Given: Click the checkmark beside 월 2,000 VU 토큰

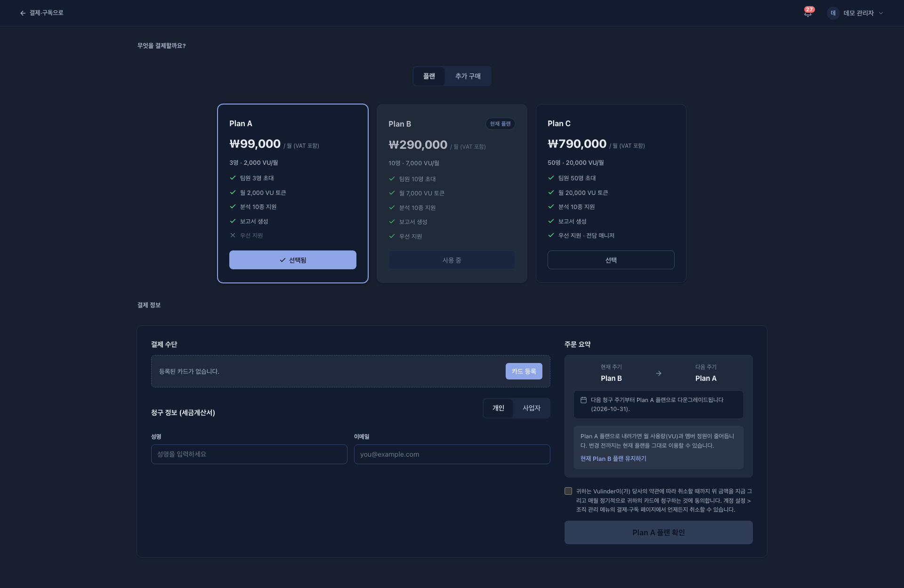Looking at the screenshot, I should point(233,193).
